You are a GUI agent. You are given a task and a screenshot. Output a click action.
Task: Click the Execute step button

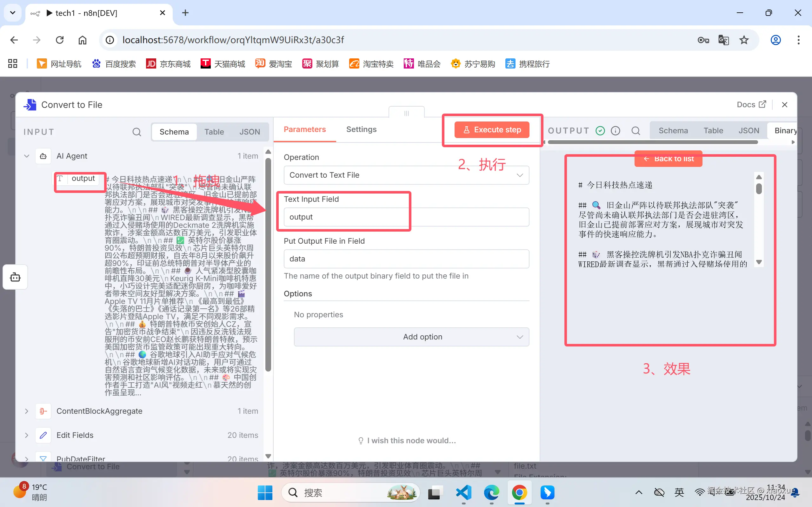pyautogui.click(x=491, y=129)
